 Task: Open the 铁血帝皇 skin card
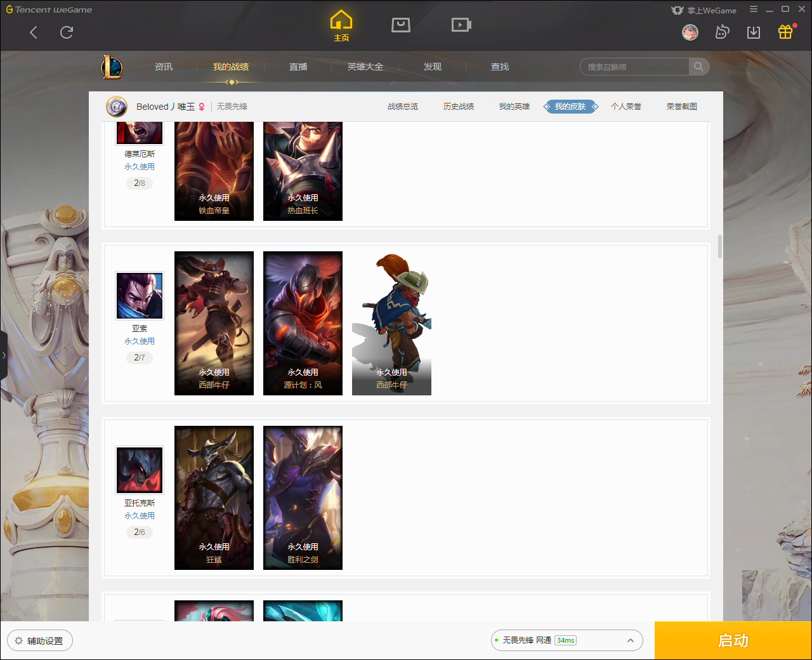[x=214, y=171]
